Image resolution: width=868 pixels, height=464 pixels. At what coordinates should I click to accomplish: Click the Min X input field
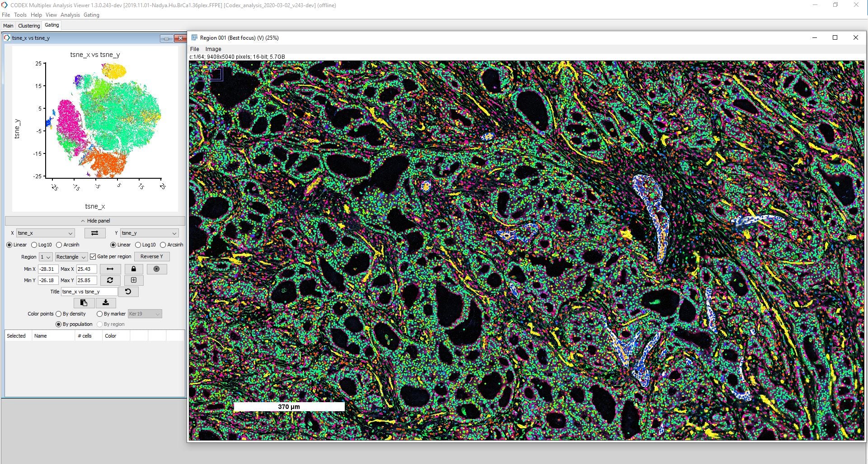click(47, 269)
